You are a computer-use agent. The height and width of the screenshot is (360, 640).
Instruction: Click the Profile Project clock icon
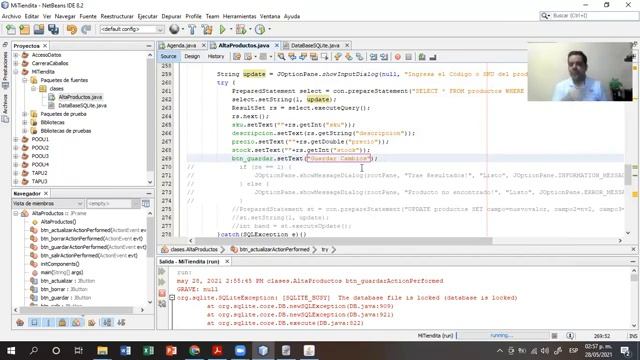click(x=260, y=29)
